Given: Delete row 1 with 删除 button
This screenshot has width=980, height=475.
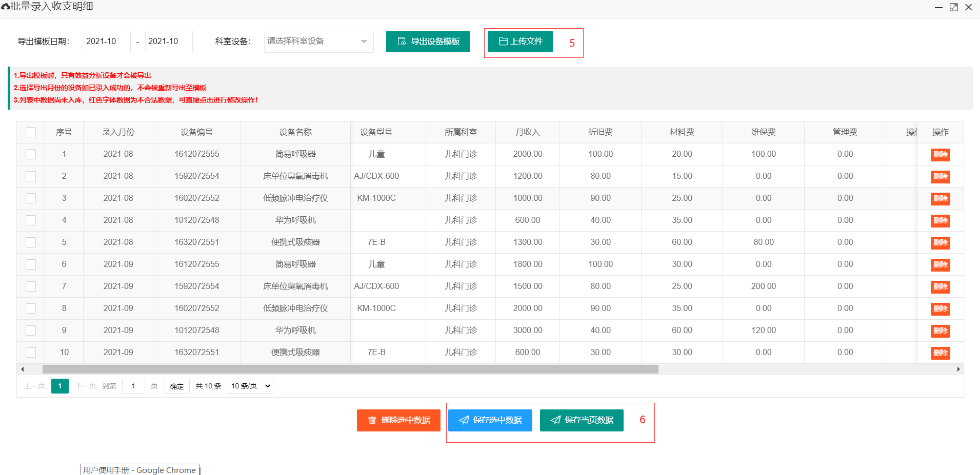Looking at the screenshot, I should pyautogui.click(x=940, y=155).
